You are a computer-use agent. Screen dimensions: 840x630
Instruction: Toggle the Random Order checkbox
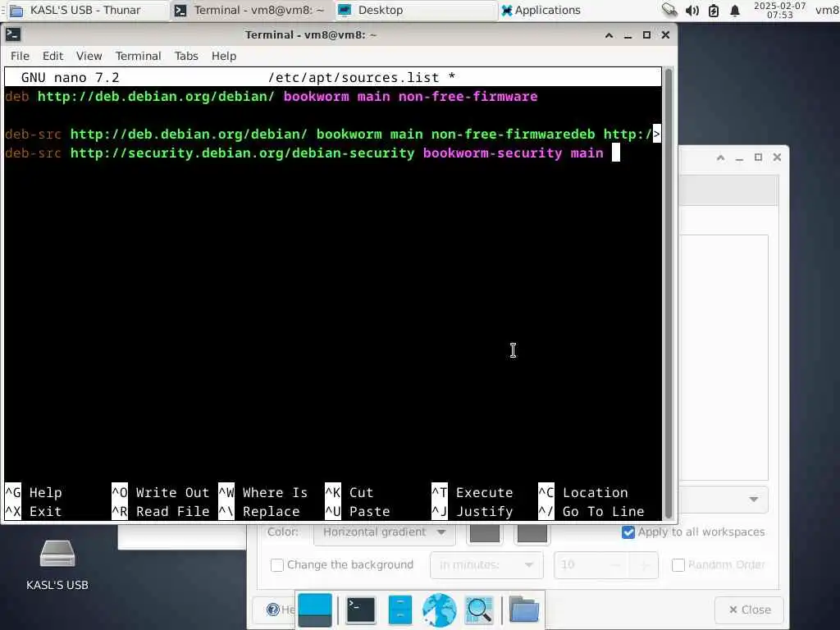tap(678, 565)
